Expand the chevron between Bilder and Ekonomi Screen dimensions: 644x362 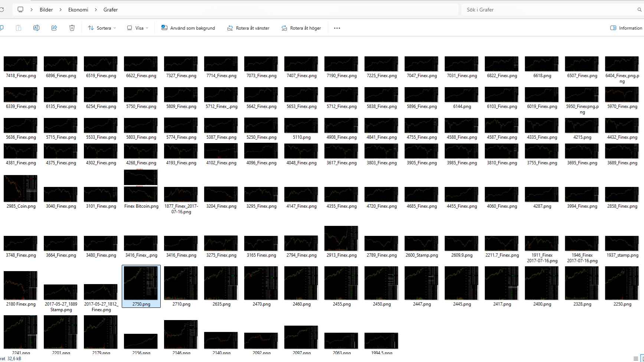(x=61, y=10)
